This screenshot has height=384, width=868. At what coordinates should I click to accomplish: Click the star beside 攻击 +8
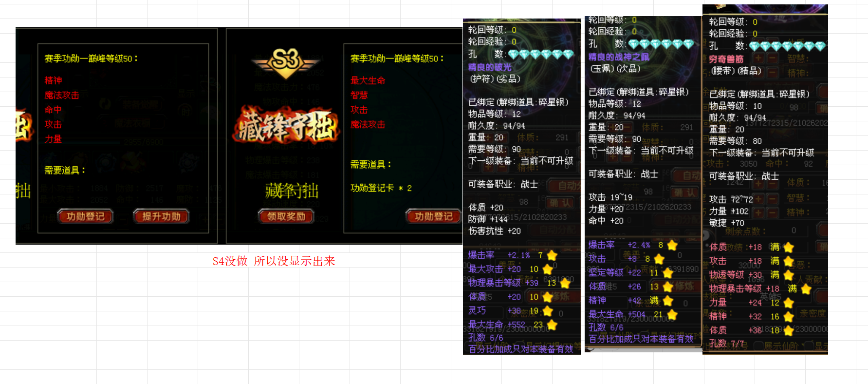point(659,259)
